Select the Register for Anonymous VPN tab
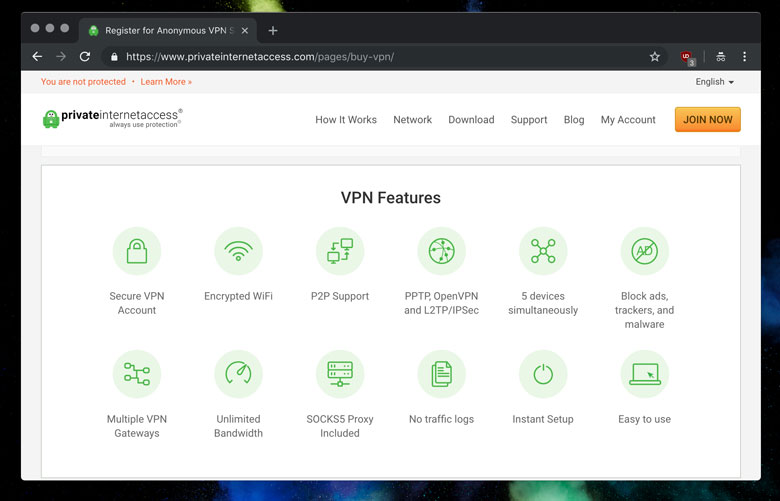The height and width of the screenshot is (501, 780). tap(168, 31)
